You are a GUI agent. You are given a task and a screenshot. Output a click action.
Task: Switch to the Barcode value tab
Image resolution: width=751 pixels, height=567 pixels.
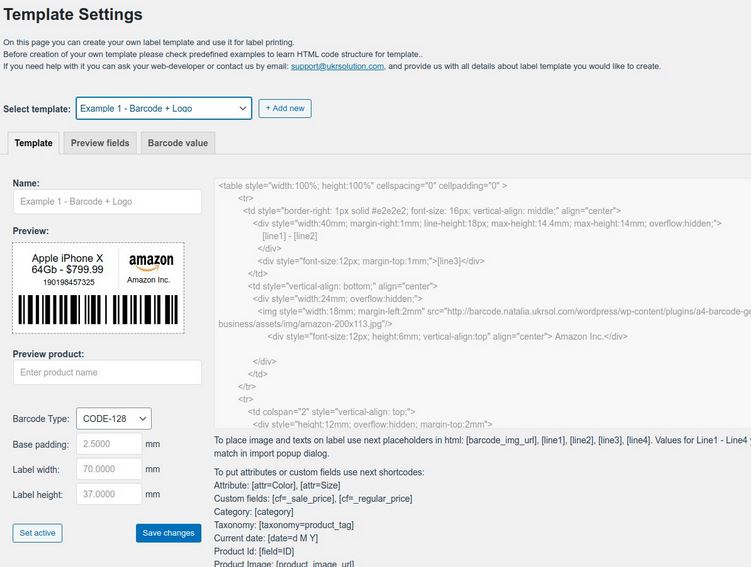point(178,143)
